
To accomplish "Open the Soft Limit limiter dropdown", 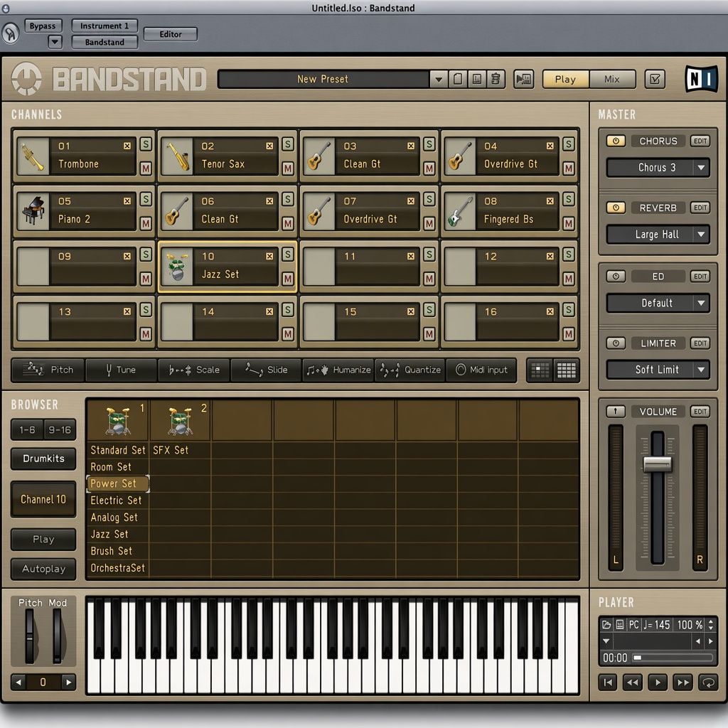I will pyautogui.click(x=658, y=370).
